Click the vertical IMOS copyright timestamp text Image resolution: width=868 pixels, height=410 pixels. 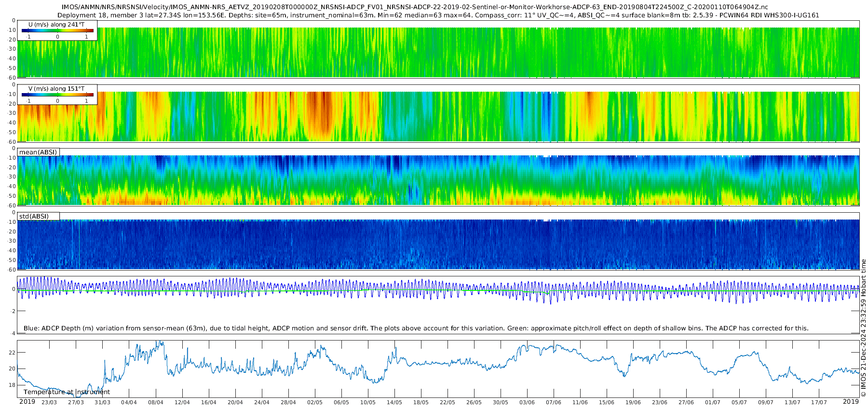(x=863, y=328)
